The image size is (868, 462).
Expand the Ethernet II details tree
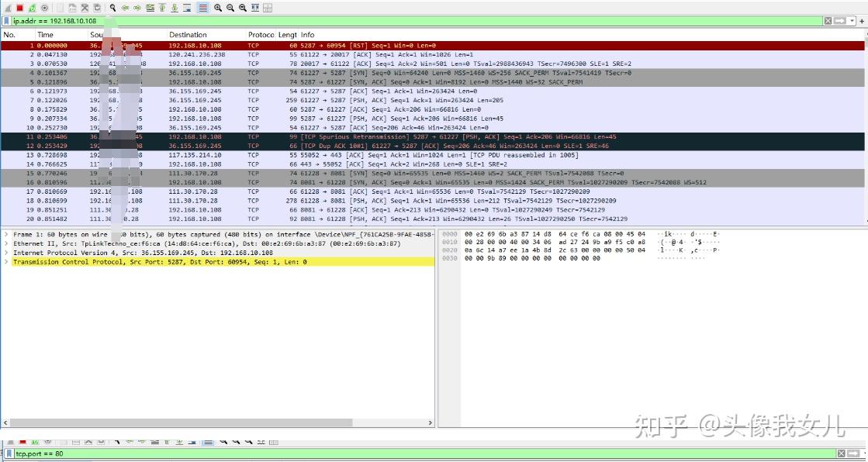pos(6,243)
